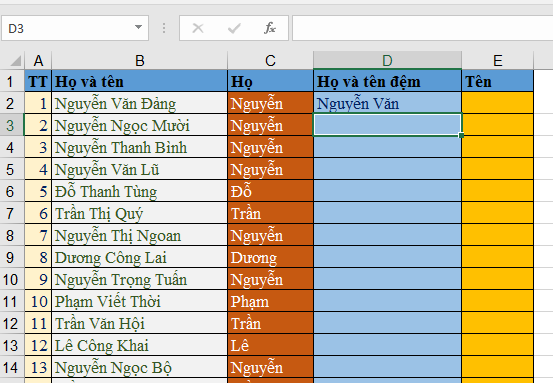Click the formula bar vertical dots handle
The width and height of the screenshot is (553, 383).
164,28
